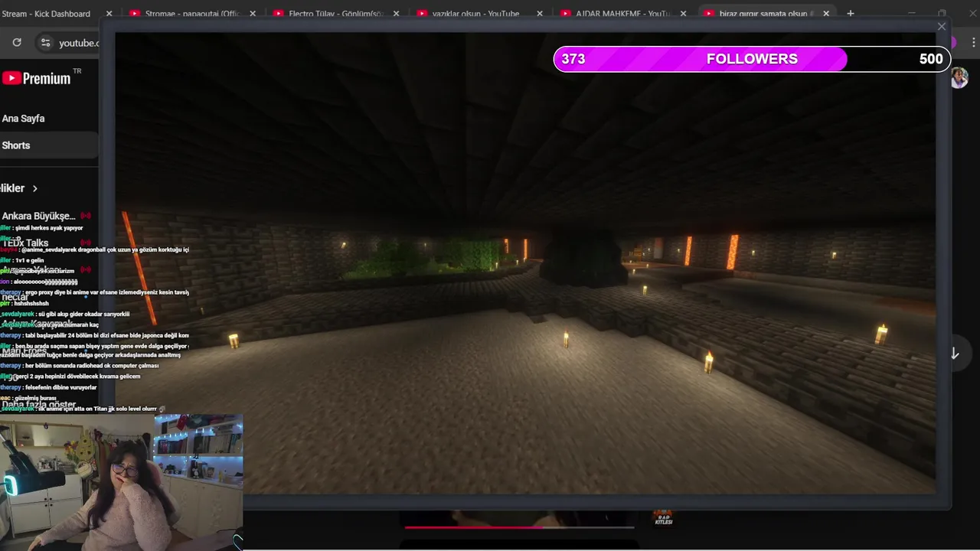Expand Daha fazla göster in sidebar
Screen dimensions: 980x551
pos(38,404)
